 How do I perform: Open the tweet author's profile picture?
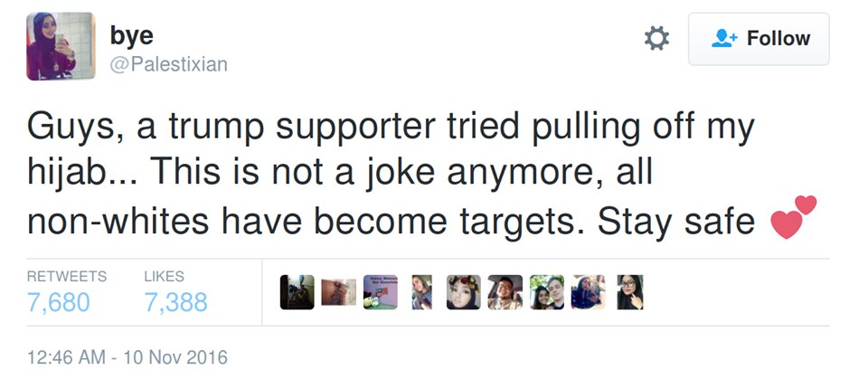[x=61, y=46]
